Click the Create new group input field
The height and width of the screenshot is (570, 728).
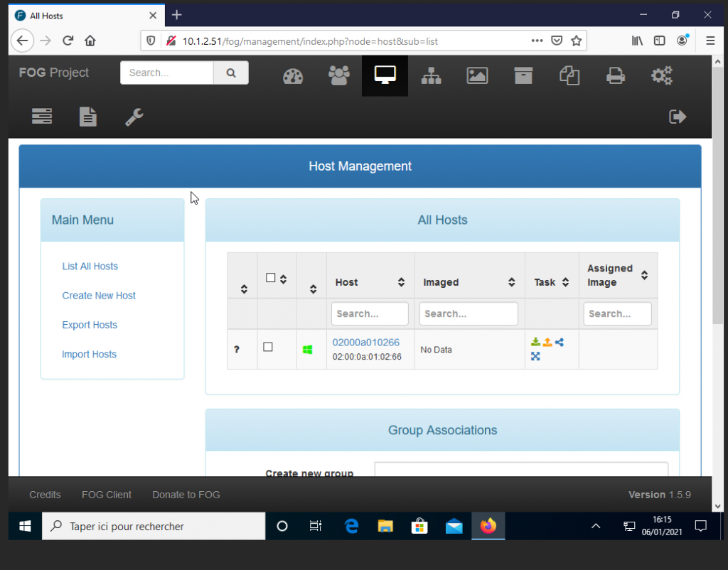[x=521, y=469]
